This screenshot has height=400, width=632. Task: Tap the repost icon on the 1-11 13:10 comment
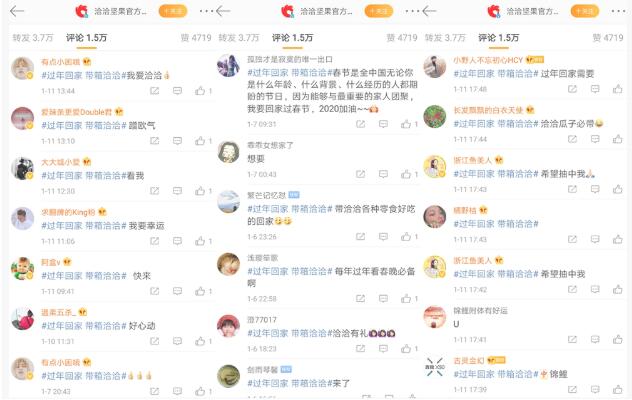pos(154,141)
